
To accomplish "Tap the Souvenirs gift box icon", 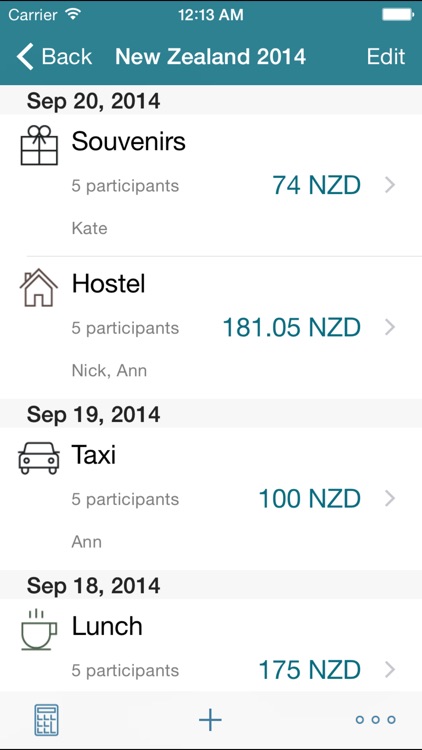I will pyautogui.click(x=39, y=145).
